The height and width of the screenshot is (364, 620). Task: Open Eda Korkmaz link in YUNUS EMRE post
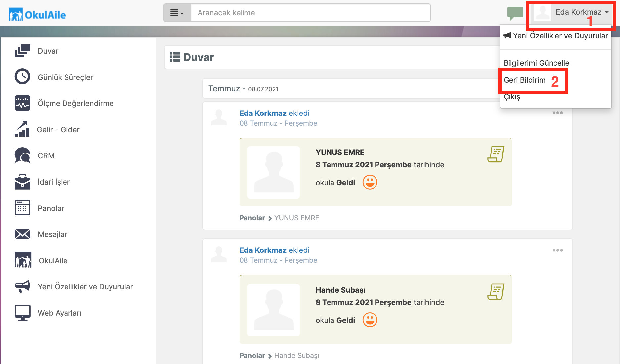263,113
